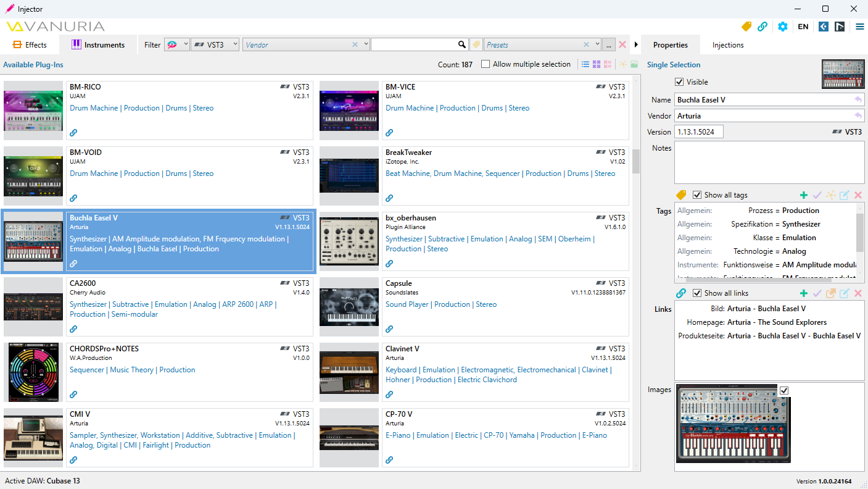Screen dimensions: 868x489
Task: Click the Sound Player tag on Capsule
Action: tap(407, 304)
